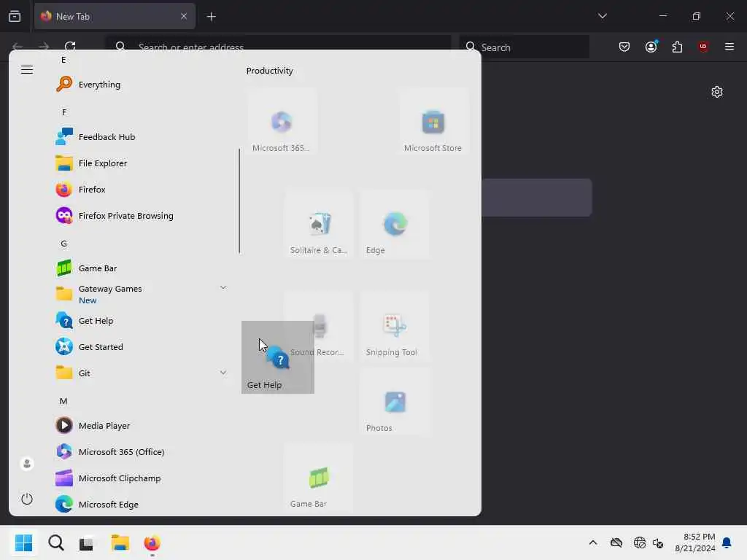Open the Firefox account button
The image size is (747, 560).
651,47
